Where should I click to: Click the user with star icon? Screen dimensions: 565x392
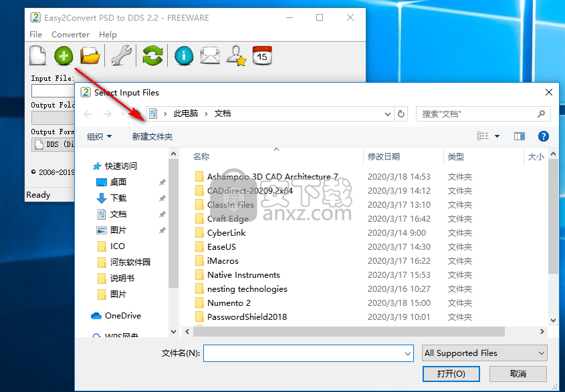(237, 56)
